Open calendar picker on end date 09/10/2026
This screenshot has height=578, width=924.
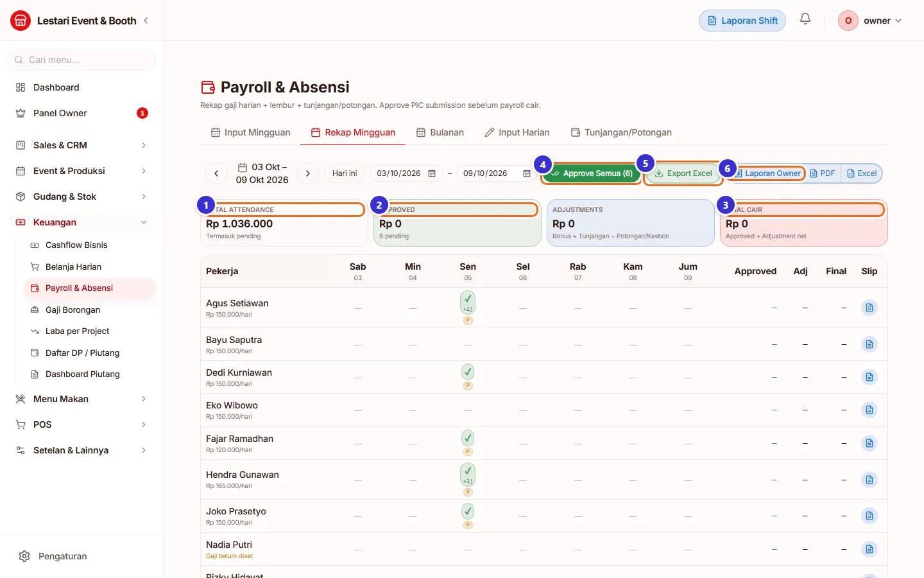coord(527,173)
